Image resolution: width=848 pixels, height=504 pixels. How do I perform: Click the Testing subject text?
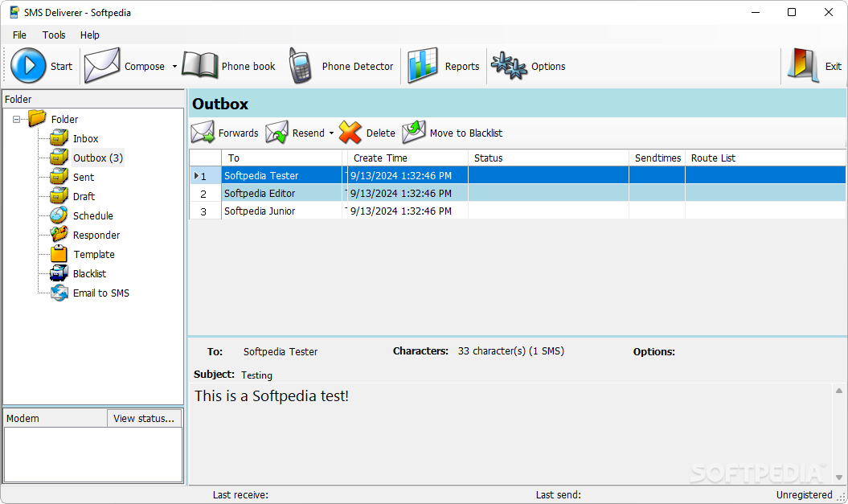coord(256,375)
